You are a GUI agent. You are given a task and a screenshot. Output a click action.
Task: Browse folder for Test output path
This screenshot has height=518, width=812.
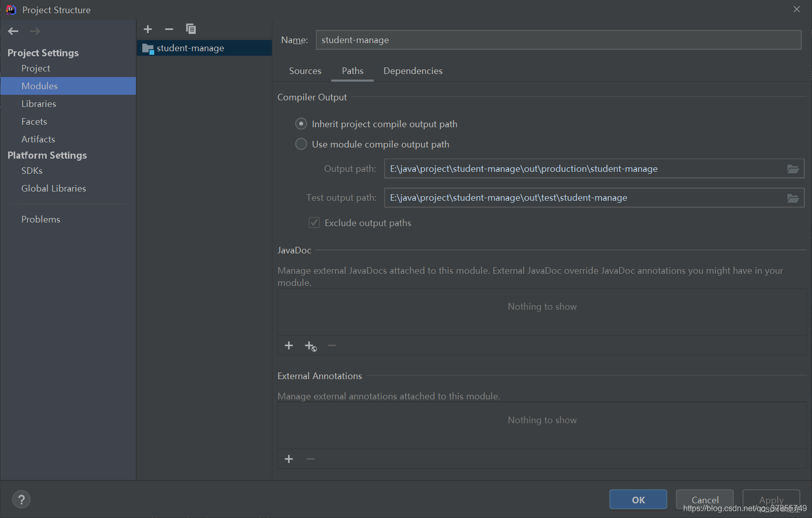[793, 198]
